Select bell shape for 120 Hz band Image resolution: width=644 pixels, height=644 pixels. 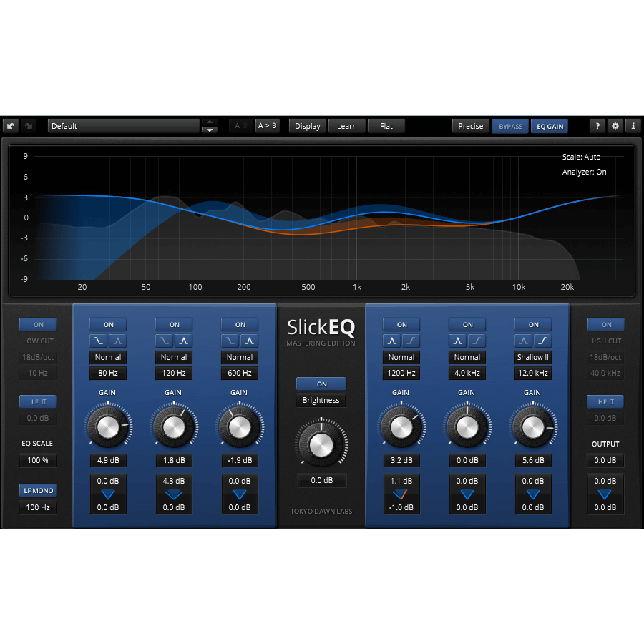pyautogui.click(x=184, y=341)
